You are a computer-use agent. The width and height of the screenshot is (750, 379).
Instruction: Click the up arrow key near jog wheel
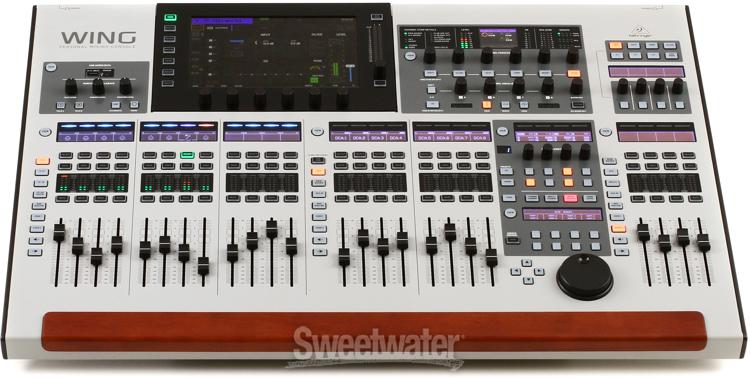coord(527,263)
